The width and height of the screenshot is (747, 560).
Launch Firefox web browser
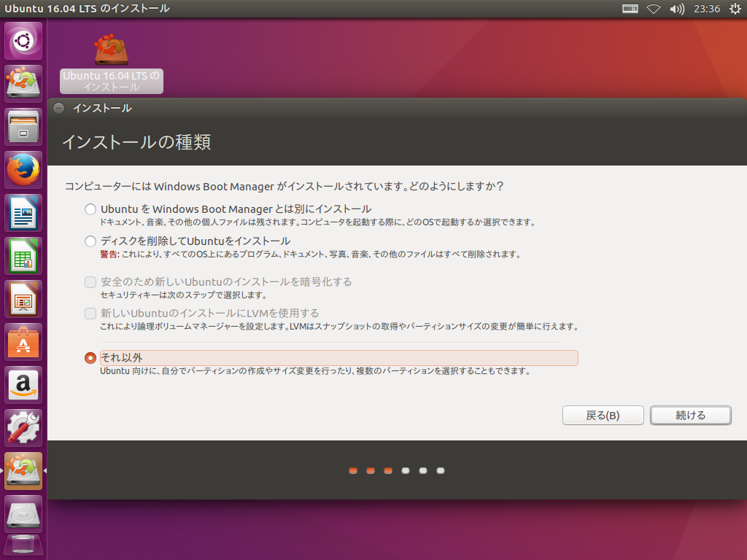[x=23, y=169]
